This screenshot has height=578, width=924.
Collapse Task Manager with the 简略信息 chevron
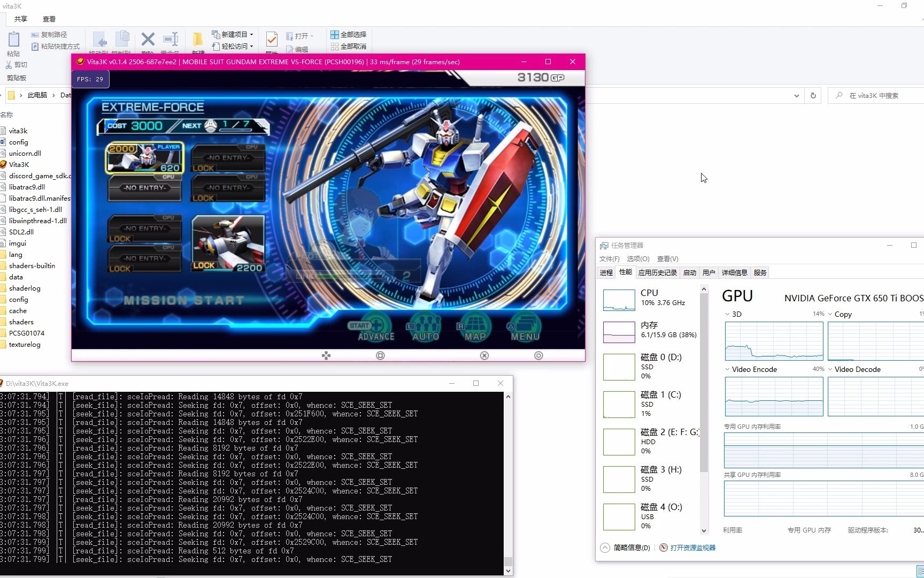(x=605, y=547)
